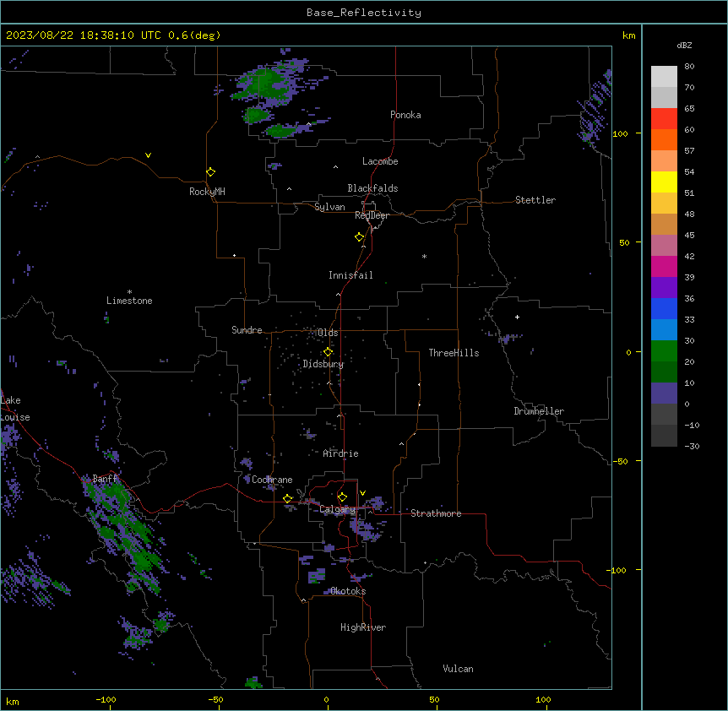Click the Sundre city label
The image size is (728, 711).
[247, 330]
